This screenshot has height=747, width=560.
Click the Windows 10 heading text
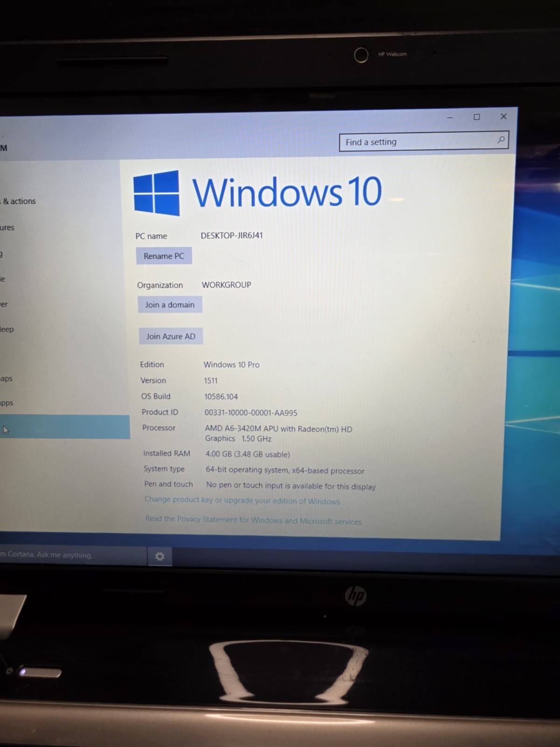coord(287,191)
